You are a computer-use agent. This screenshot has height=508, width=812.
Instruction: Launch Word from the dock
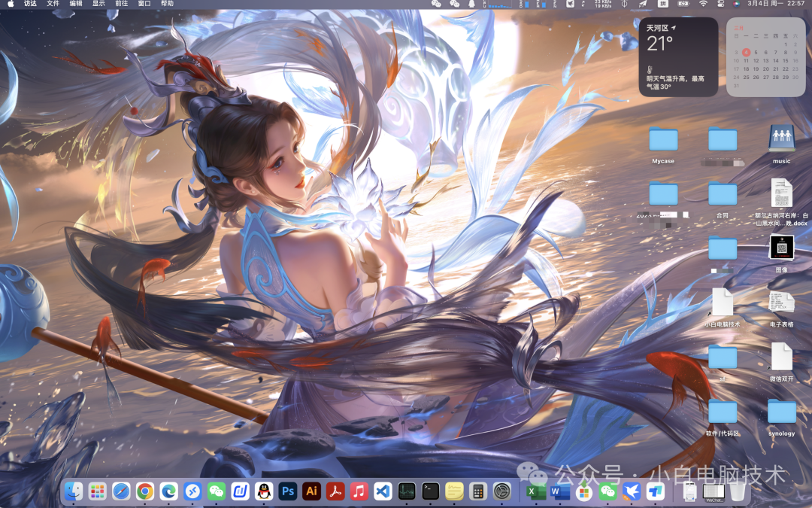[560, 491]
